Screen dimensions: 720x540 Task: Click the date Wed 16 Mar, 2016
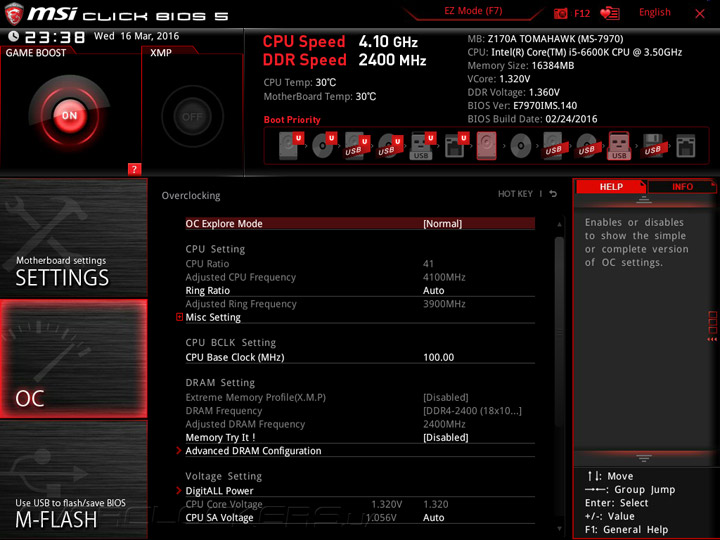[x=136, y=36]
